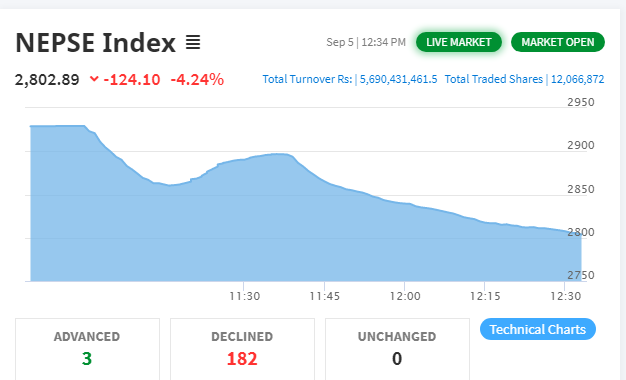This screenshot has height=380, width=626.
Task: Click the NEPSE Index heading
Action: 95,43
